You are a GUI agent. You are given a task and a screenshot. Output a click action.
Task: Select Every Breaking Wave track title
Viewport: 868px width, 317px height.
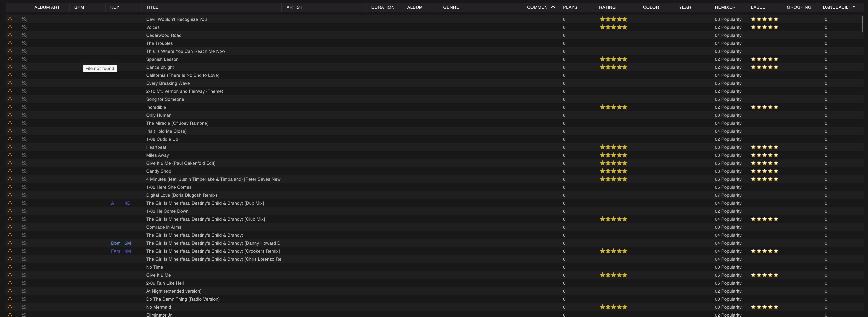point(168,83)
